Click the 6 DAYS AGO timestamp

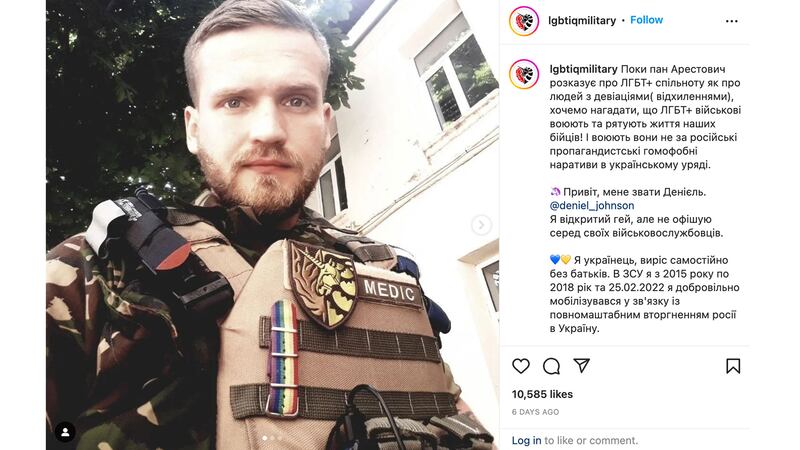click(536, 412)
